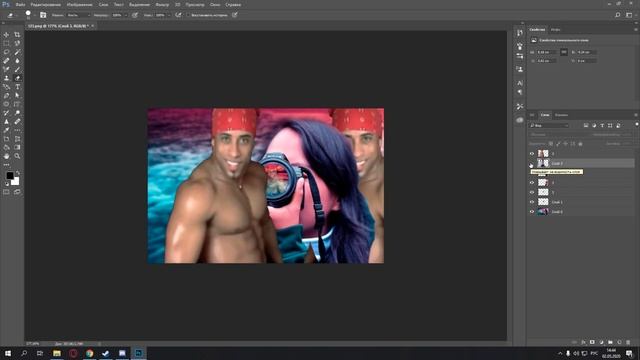The width and height of the screenshot is (640, 360).
Task: Select the Move tool
Action: pos(6,35)
